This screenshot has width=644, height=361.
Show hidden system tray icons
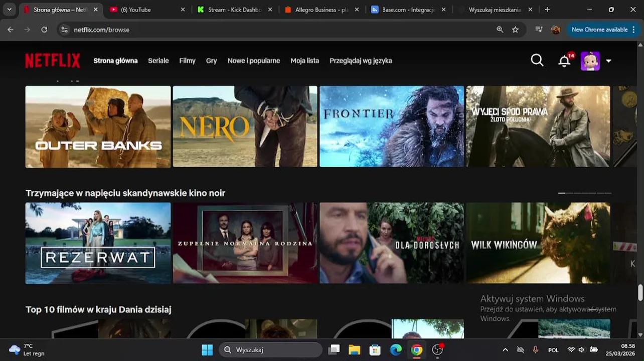click(505, 350)
